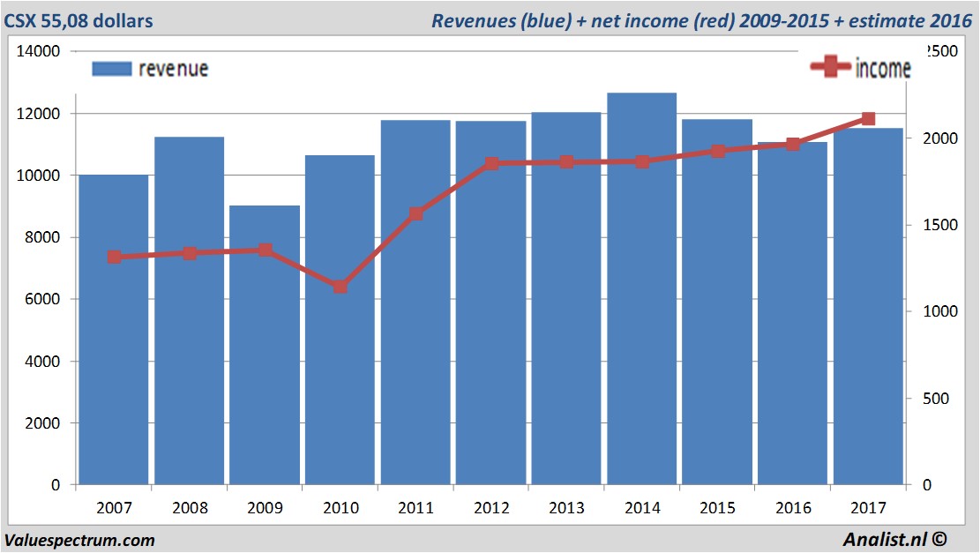Viewport: 980px width, 553px height.
Task: Select the 2012 income data point marker
Action: [491, 163]
